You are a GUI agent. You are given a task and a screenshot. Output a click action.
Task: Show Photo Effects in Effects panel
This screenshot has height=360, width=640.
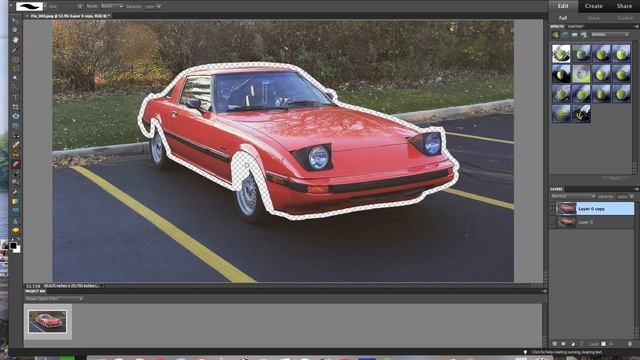[574, 35]
